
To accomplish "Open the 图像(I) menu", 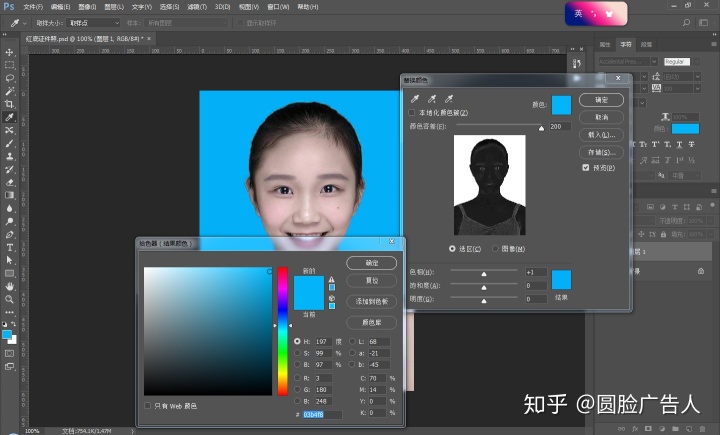I will point(86,6).
